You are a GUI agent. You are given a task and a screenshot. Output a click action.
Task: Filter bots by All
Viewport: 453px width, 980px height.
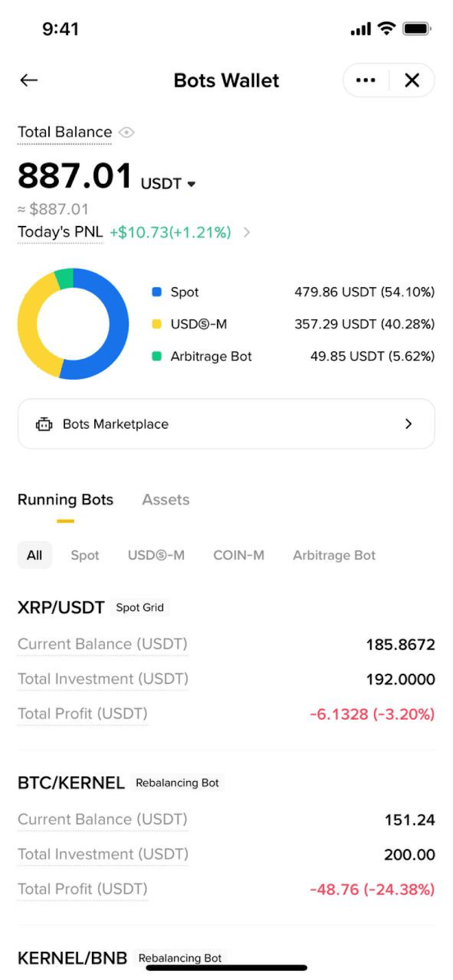34,555
